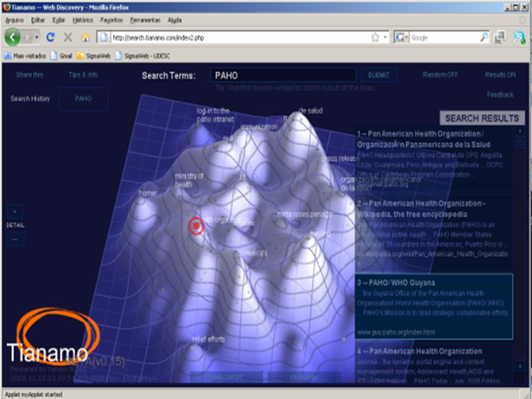
Task: Click the 'log-in to the paho intranet' map label
Action: click(x=215, y=115)
